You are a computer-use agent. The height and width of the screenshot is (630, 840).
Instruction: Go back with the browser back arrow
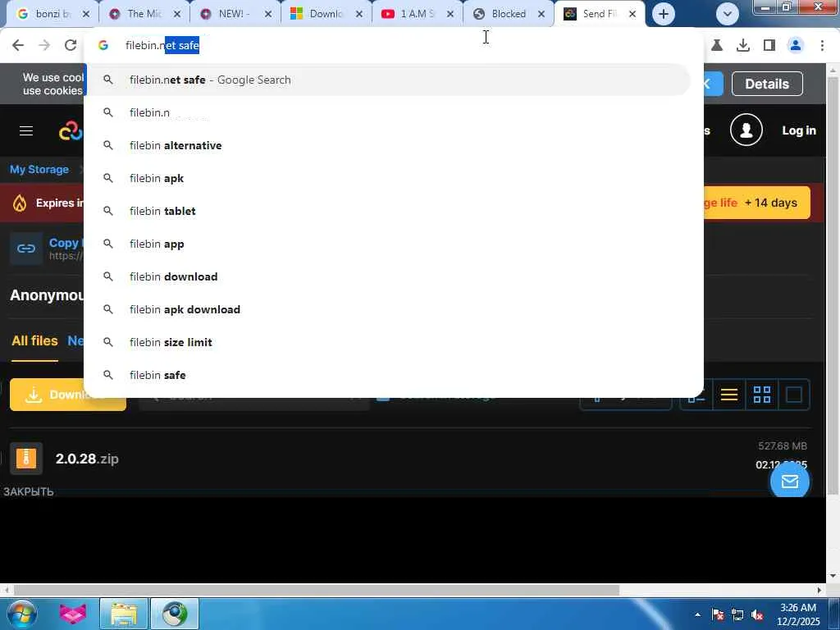pos(18,46)
